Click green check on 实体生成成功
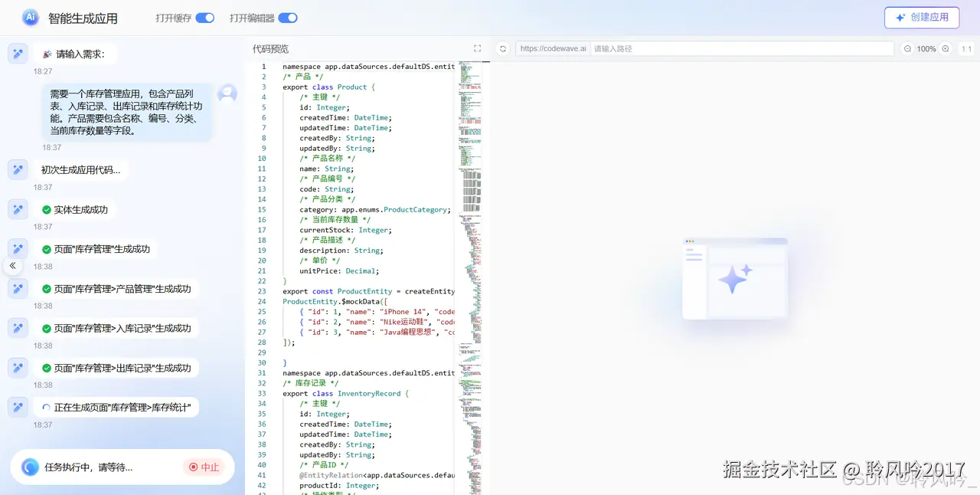This screenshot has height=495, width=980. [47, 210]
